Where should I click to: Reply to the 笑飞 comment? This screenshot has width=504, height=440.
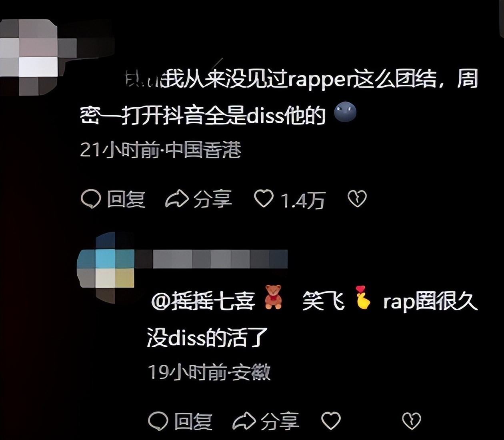(180, 421)
